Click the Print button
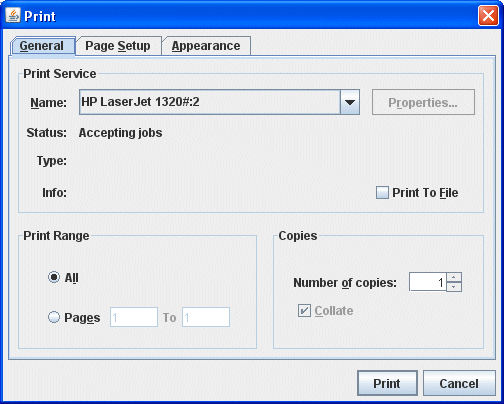 [x=387, y=383]
